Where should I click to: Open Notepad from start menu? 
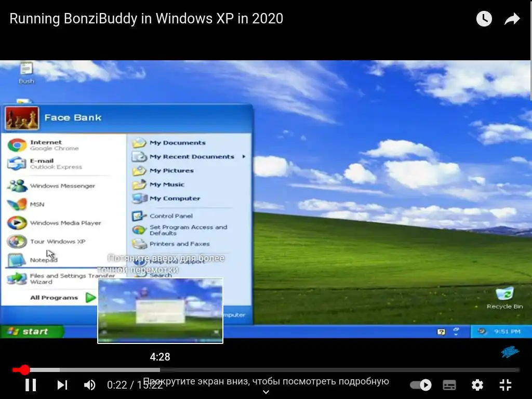coord(32,260)
